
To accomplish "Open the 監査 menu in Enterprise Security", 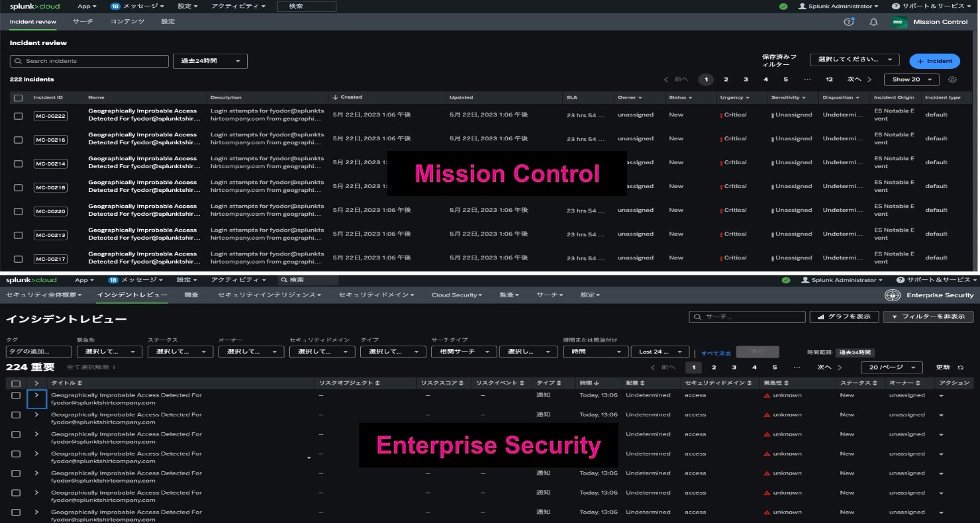I will [x=509, y=295].
